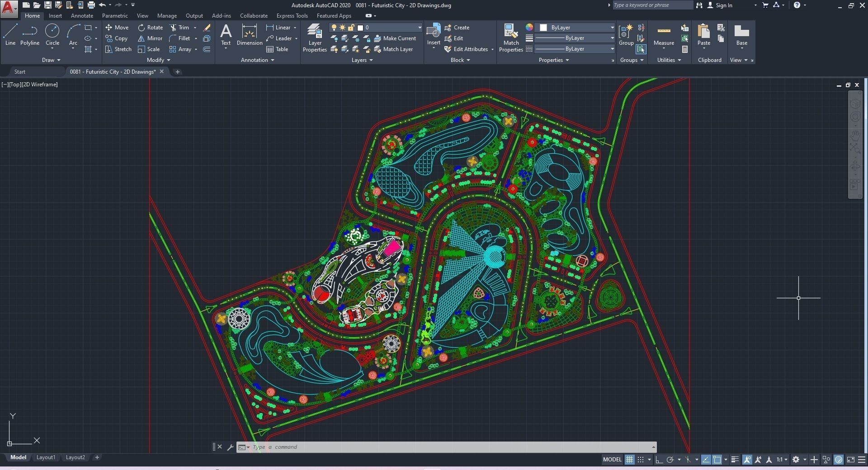
Task: Toggle hardware acceleration in status bar
Action: (x=839, y=460)
